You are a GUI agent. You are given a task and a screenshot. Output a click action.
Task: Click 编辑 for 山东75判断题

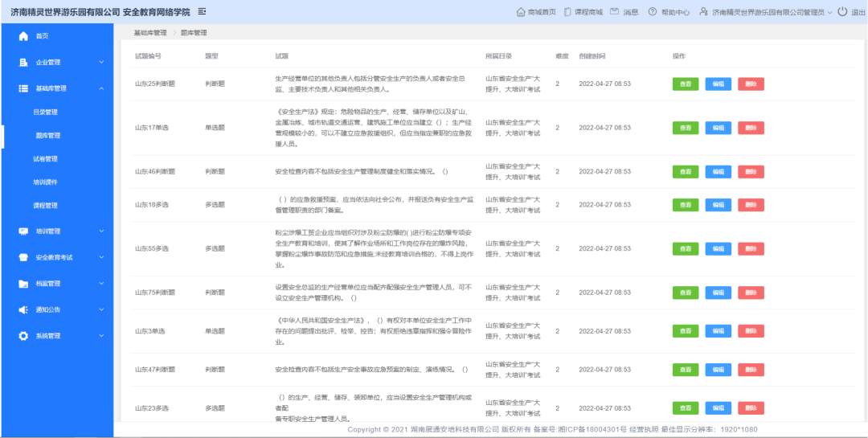(718, 293)
